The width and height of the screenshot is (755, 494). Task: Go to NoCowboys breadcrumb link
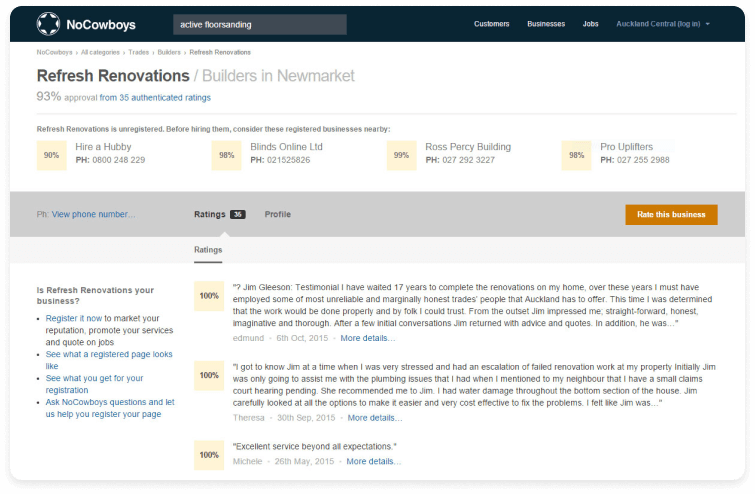[54, 52]
